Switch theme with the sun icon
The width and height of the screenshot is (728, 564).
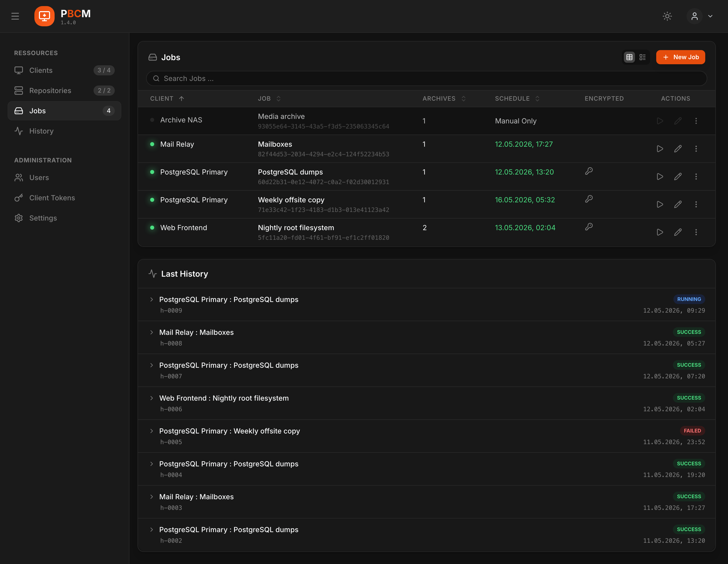coord(667,16)
